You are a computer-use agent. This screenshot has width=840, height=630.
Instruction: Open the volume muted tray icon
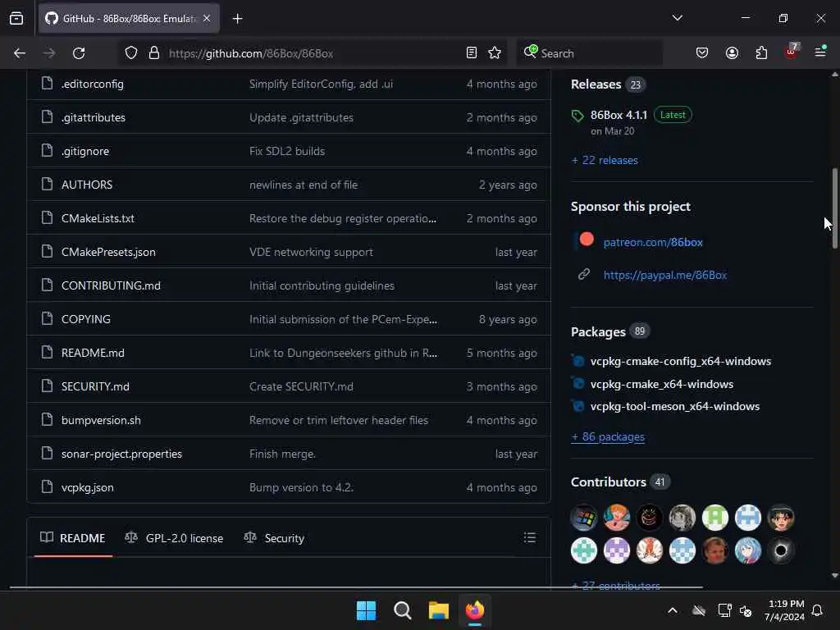pyautogui.click(x=745, y=610)
